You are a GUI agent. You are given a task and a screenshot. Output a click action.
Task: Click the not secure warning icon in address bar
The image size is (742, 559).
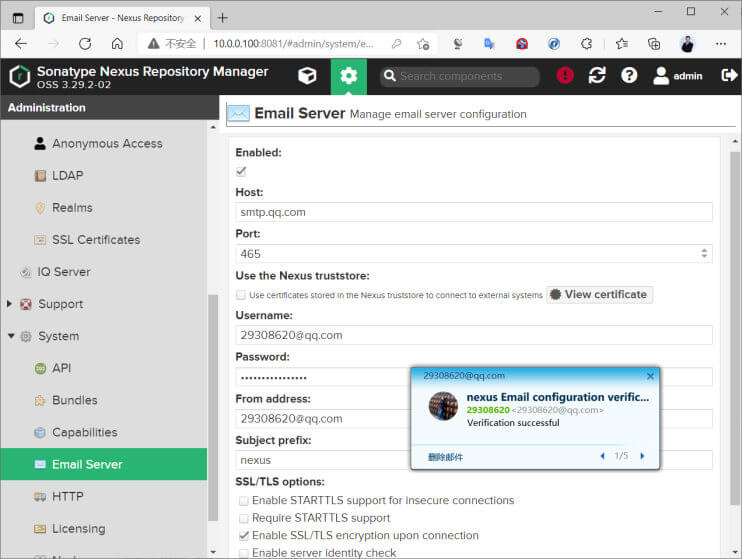pos(153,44)
